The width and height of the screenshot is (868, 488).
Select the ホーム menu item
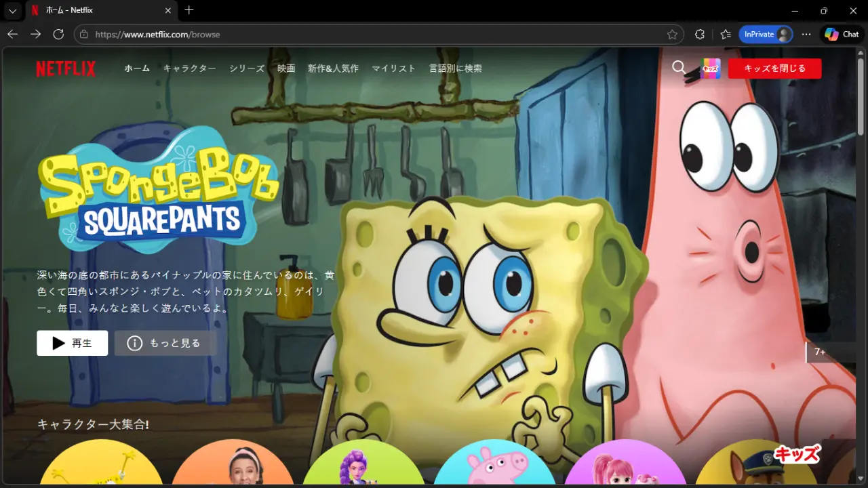(x=137, y=68)
